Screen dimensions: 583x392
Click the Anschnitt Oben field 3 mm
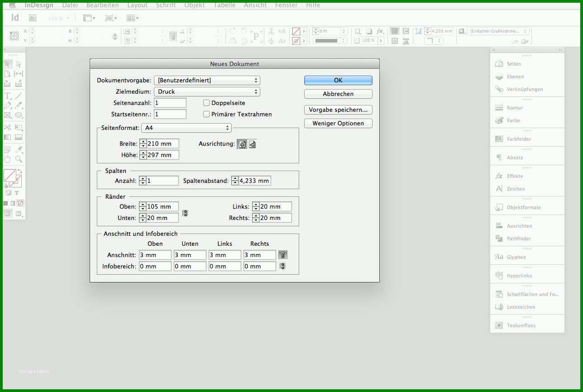[155, 255]
